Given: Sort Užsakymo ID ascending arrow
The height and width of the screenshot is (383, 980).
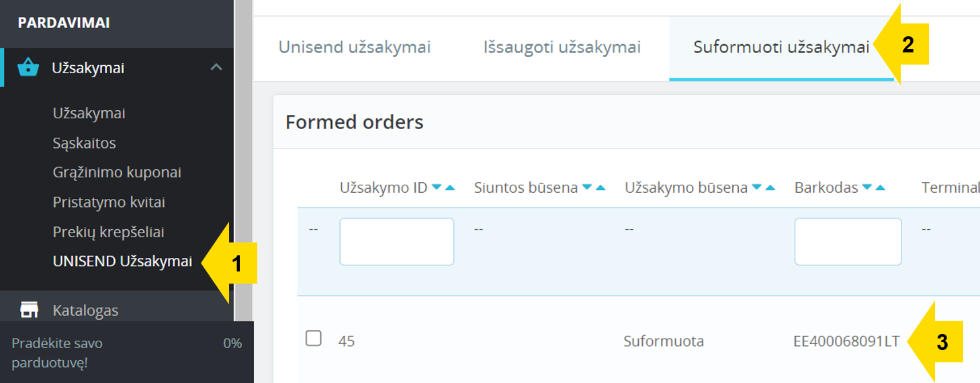Looking at the screenshot, I should tap(450, 187).
